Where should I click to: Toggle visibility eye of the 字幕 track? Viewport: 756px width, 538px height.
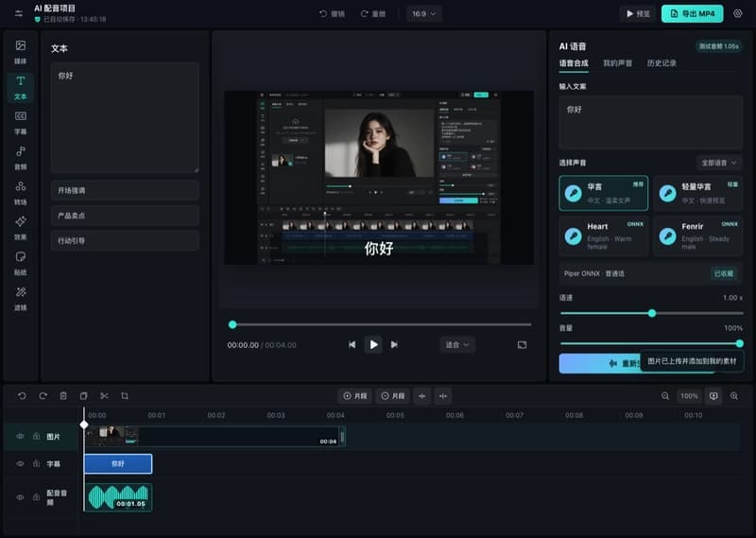(x=20, y=463)
